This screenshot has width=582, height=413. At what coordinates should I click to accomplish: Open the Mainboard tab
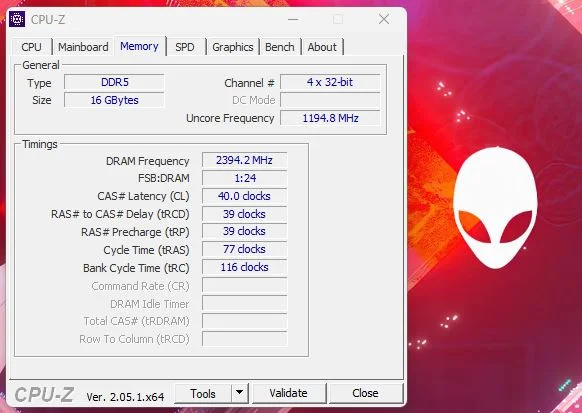pos(83,47)
